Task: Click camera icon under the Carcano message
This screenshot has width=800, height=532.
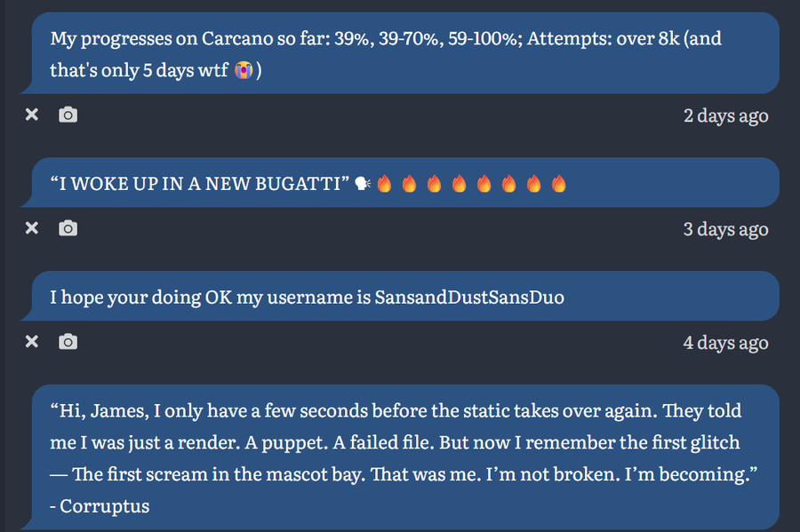Action: pos(68,115)
